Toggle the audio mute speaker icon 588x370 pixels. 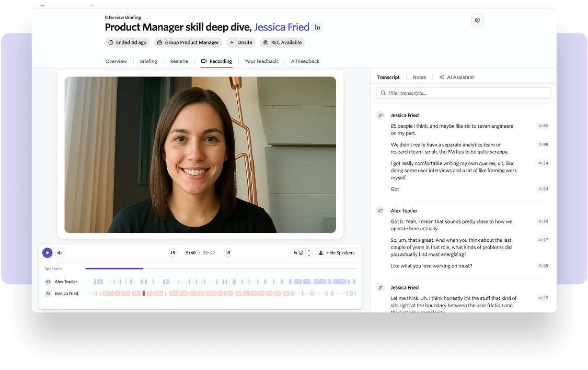60,253
